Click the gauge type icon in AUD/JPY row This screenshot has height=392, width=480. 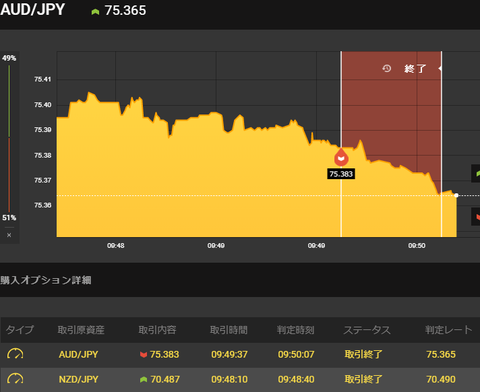click(15, 354)
